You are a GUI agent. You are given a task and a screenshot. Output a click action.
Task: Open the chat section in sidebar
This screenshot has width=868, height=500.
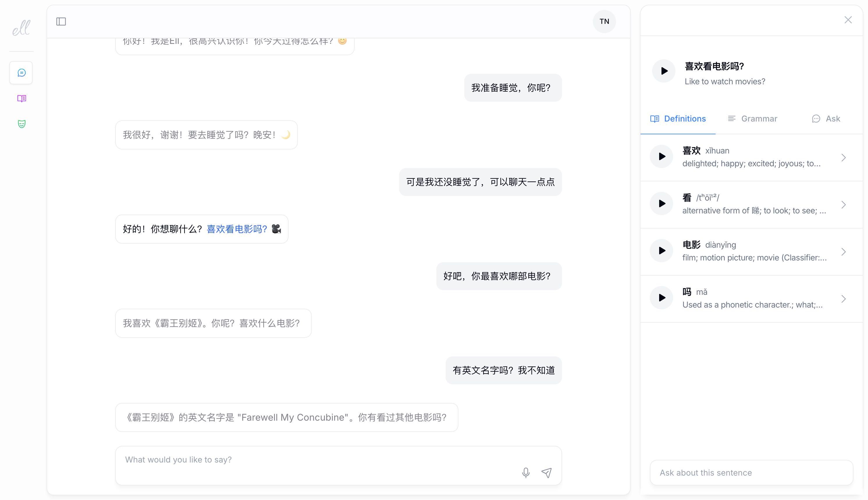click(21, 73)
